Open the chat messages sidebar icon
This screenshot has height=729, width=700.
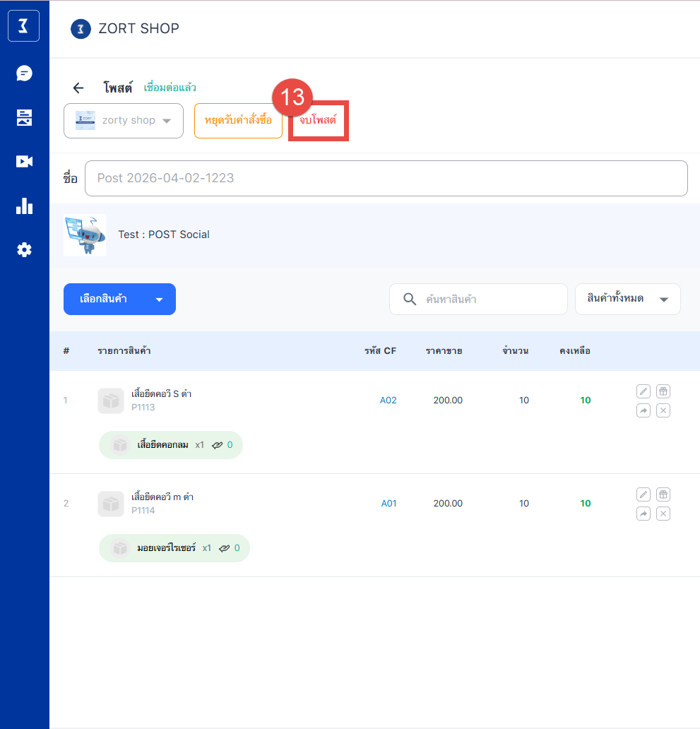(x=24, y=73)
